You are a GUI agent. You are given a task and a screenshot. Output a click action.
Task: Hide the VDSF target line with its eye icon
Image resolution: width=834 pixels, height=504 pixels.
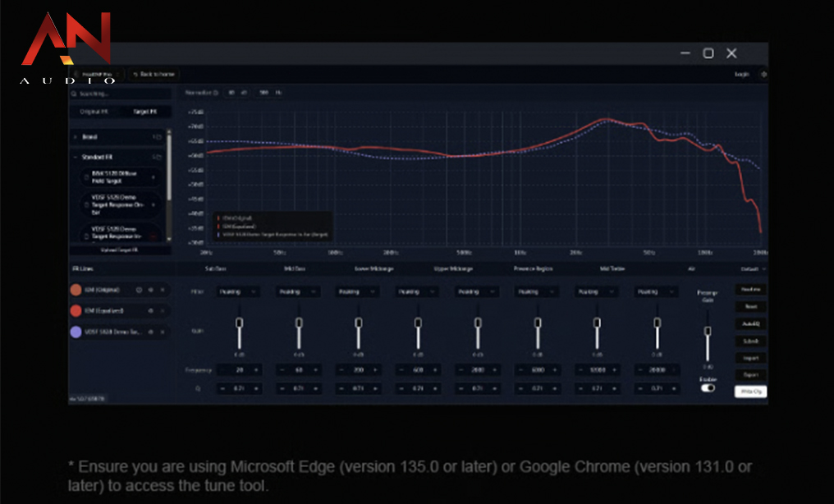(x=150, y=332)
